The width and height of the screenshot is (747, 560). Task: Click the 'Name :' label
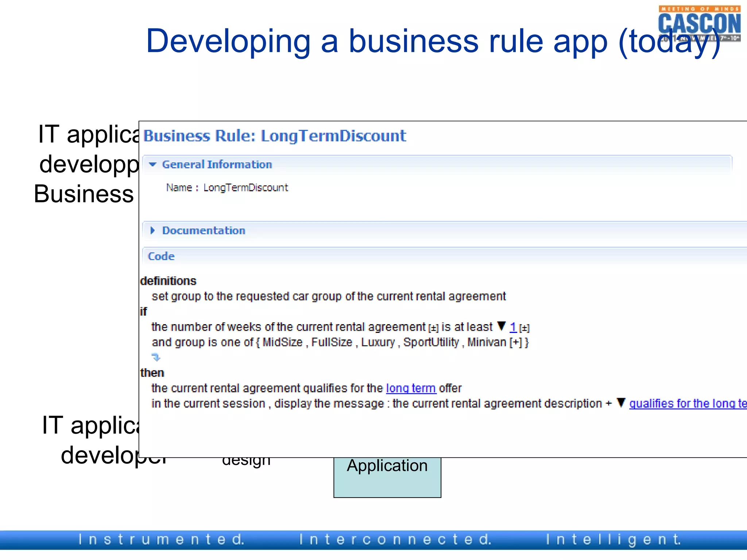182,188
